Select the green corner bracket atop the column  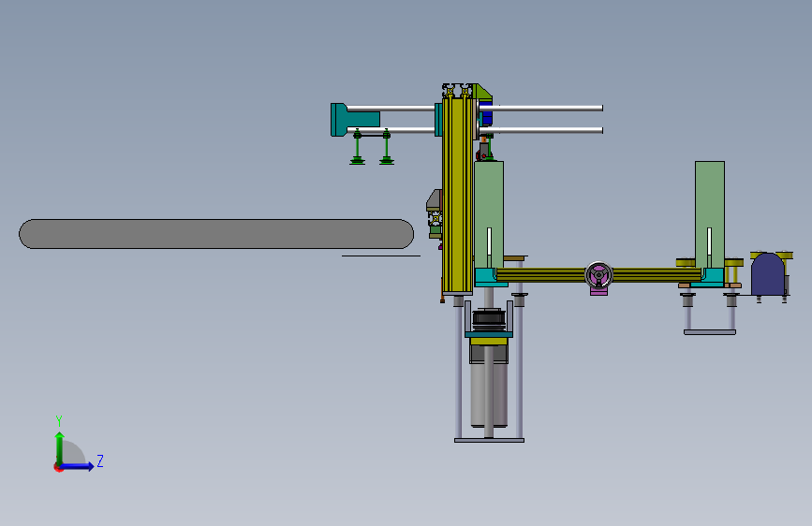482,92
